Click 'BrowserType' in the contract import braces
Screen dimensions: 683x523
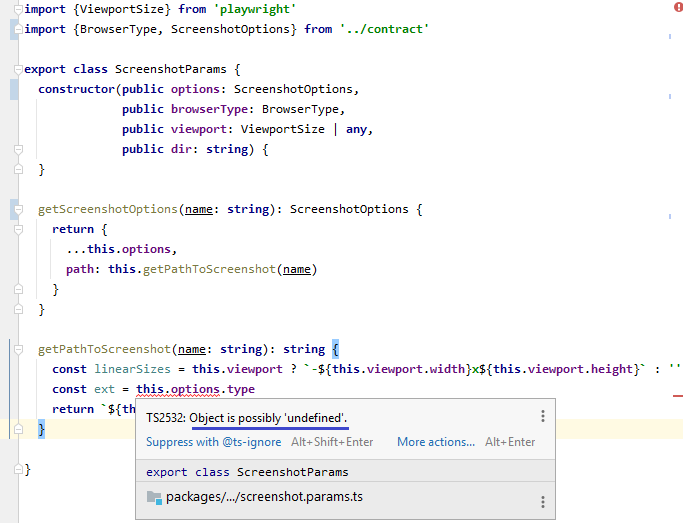[118, 29]
